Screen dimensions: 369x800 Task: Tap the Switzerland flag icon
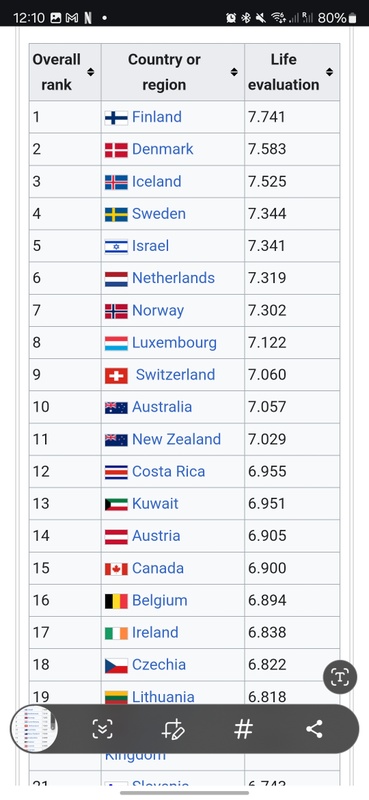[x=116, y=376]
